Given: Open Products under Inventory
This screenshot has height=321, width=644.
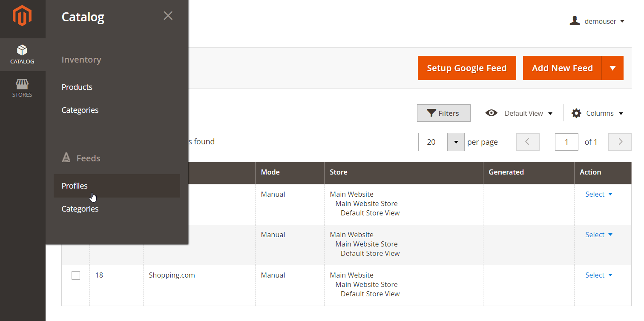Looking at the screenshot, I should [x=77, y=87].
